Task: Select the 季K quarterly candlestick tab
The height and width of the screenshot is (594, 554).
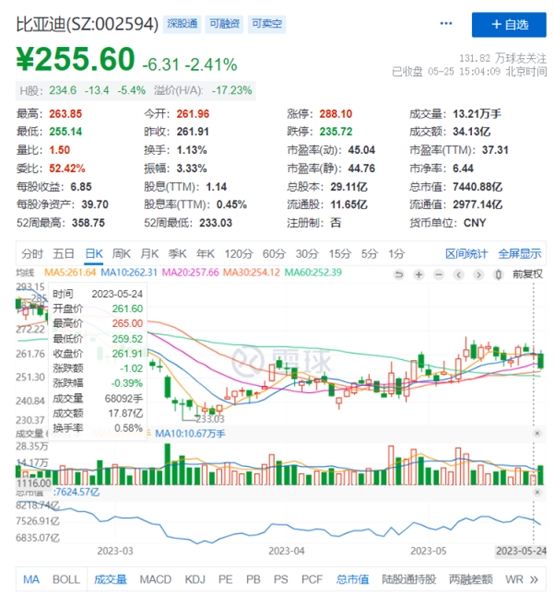Action: [x=177, y=253]
